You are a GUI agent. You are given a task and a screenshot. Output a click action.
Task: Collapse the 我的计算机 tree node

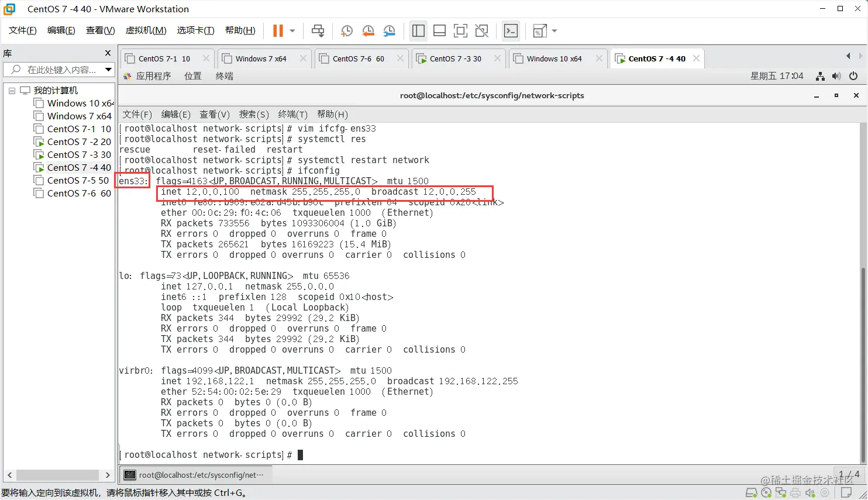[x=12, y=91]
